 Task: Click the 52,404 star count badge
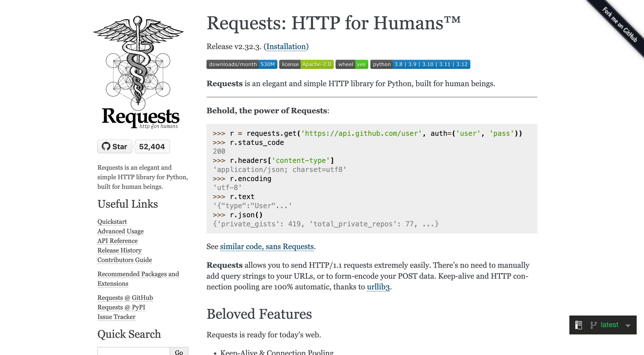click(152, 147)
